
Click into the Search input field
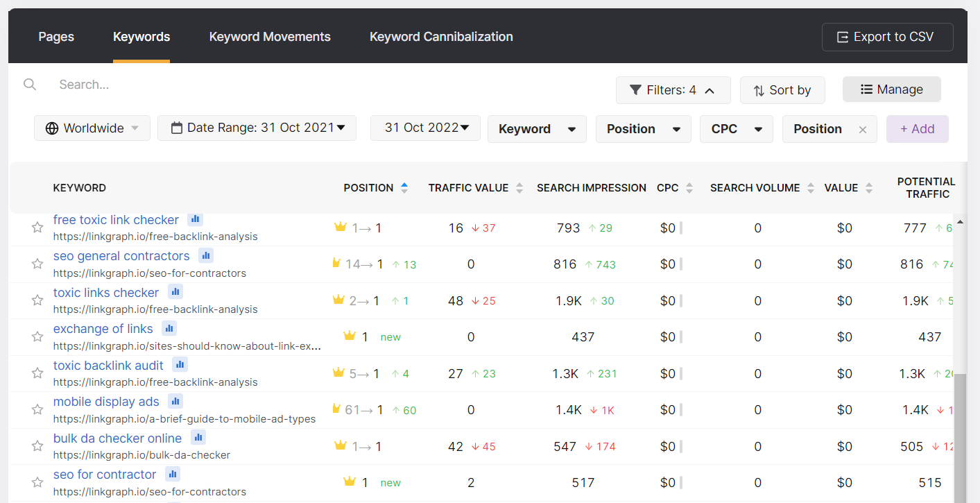(x=208, y=85)
